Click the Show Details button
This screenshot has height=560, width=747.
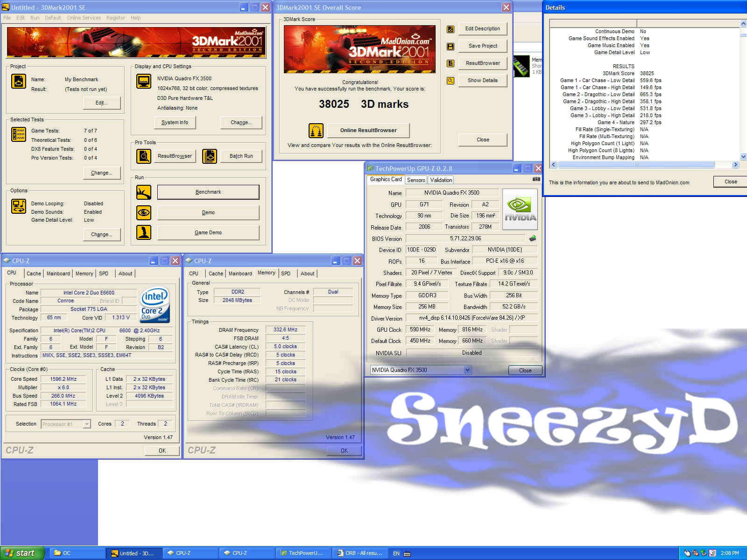pos(483,81)
